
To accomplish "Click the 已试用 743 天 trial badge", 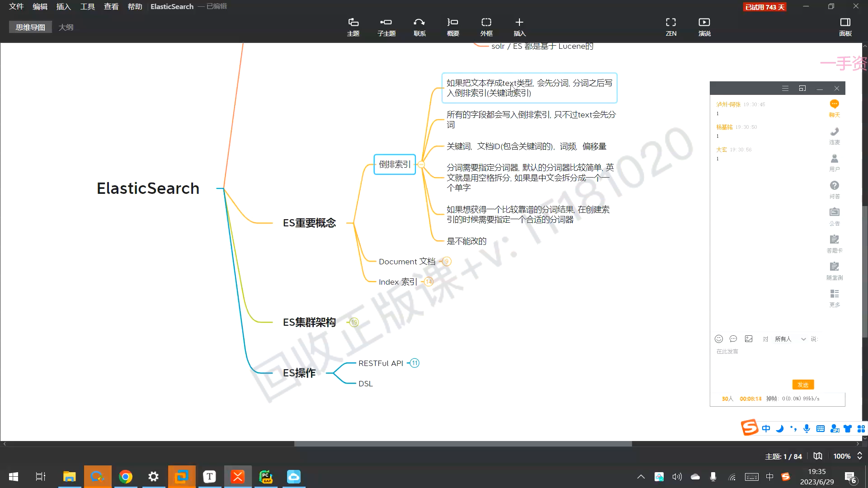I will [x=764, y=7].
